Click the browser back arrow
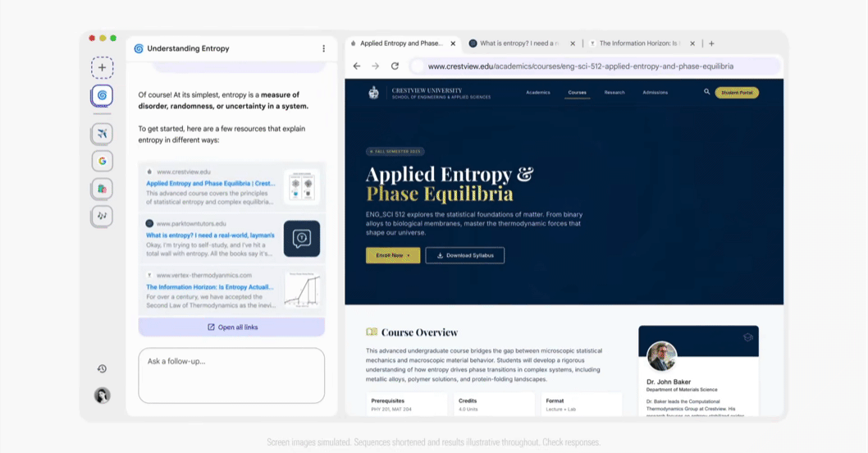 click(x=357, y=66)
